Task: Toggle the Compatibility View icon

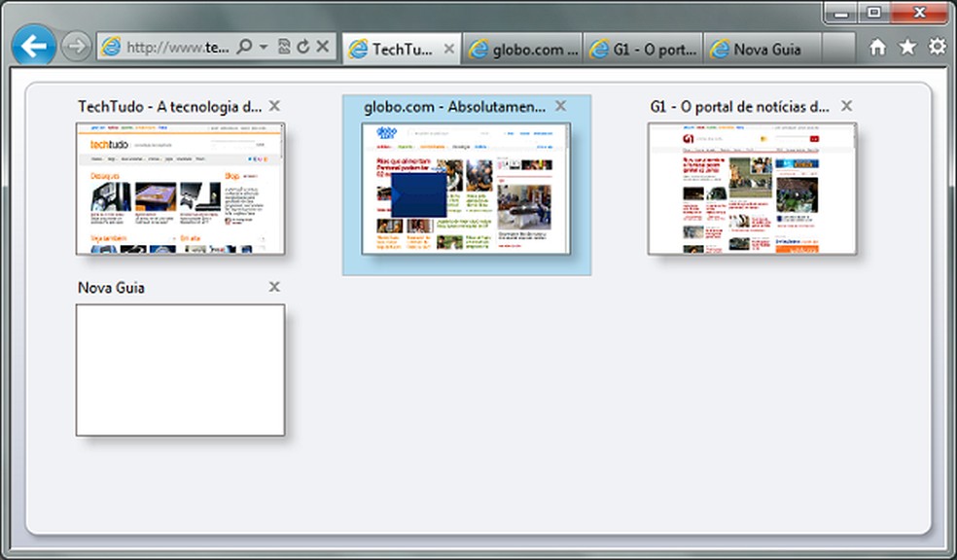Action: [284, 47]
